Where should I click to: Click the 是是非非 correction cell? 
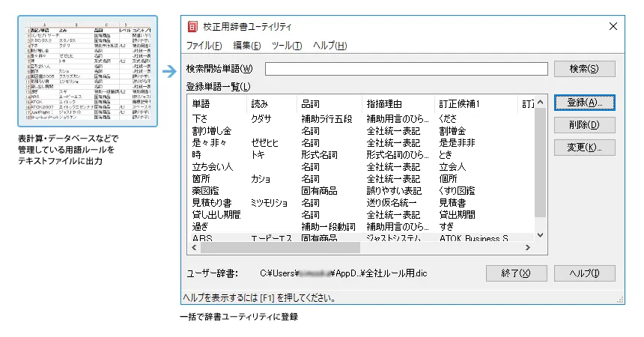pyautogui.click(x=457, y=143)
